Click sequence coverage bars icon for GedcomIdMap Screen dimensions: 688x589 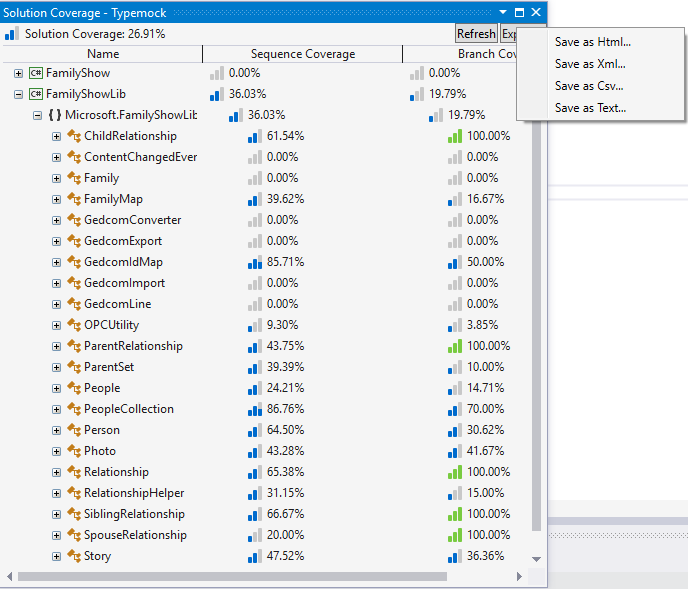pyautogui.click(x=255, y=262)
